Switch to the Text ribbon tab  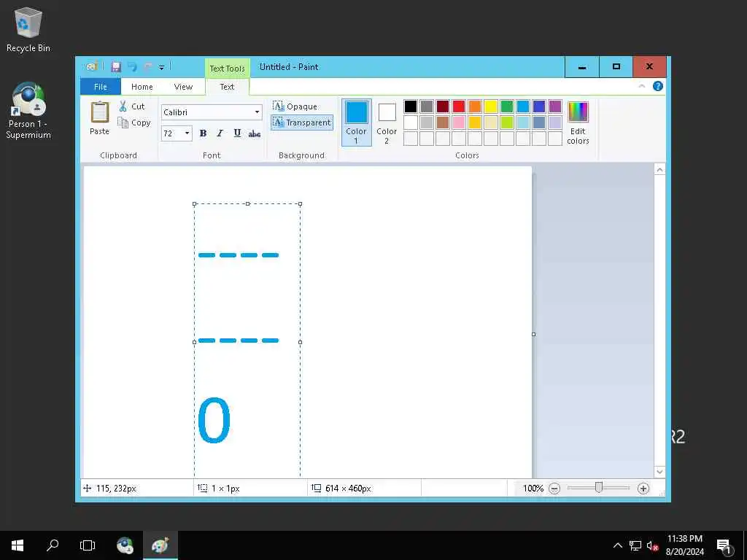coord(228,87)
